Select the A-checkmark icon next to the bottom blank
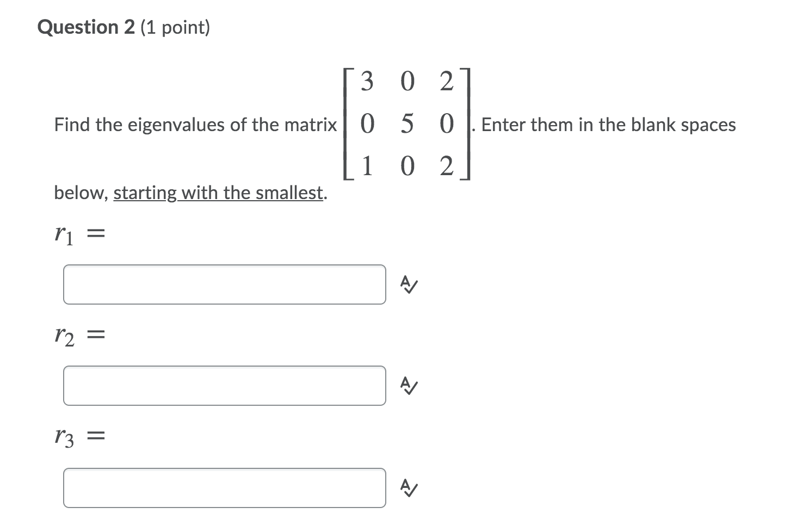This screenshot has height=532, width=790. click(x=408, y=488)
